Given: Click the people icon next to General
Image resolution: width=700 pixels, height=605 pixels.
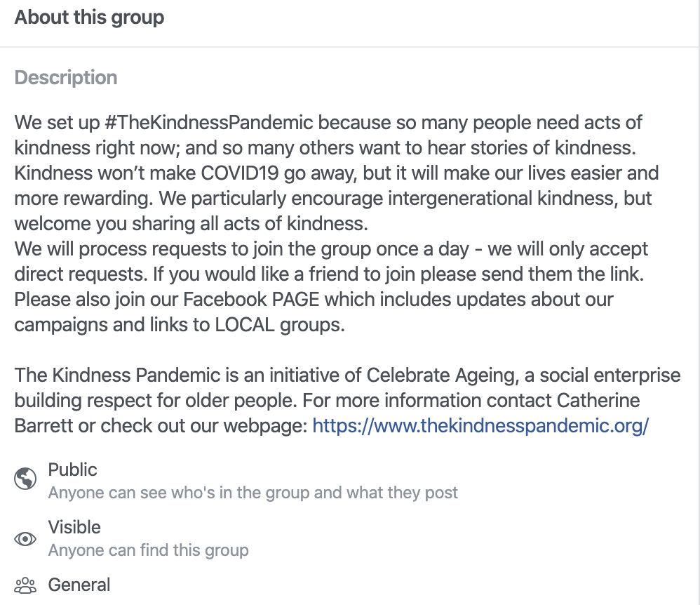Looking at the screenshot, I should tap(25, 585).
